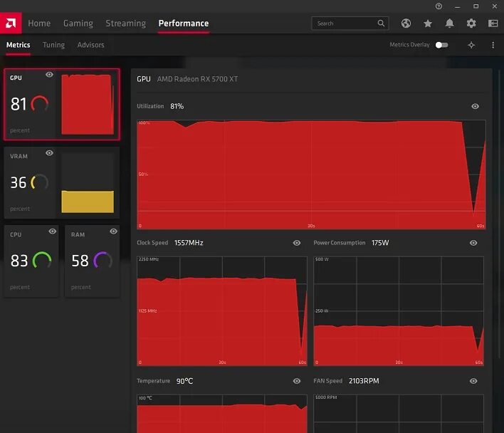Toggle VRAM card eye visibility

point(49,152)
